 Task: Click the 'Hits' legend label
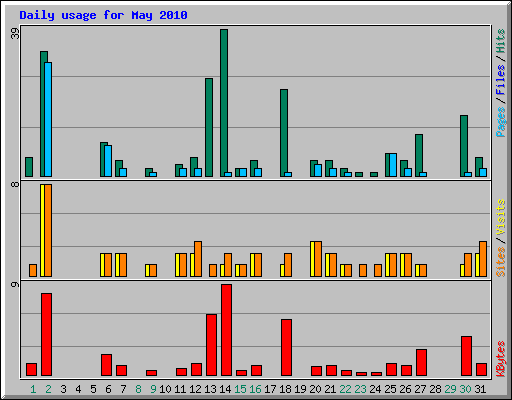click(x=500, y=41)
